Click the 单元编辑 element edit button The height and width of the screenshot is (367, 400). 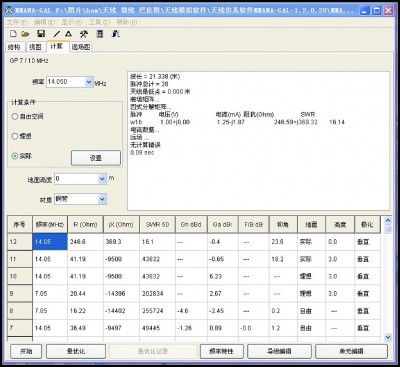351,351
